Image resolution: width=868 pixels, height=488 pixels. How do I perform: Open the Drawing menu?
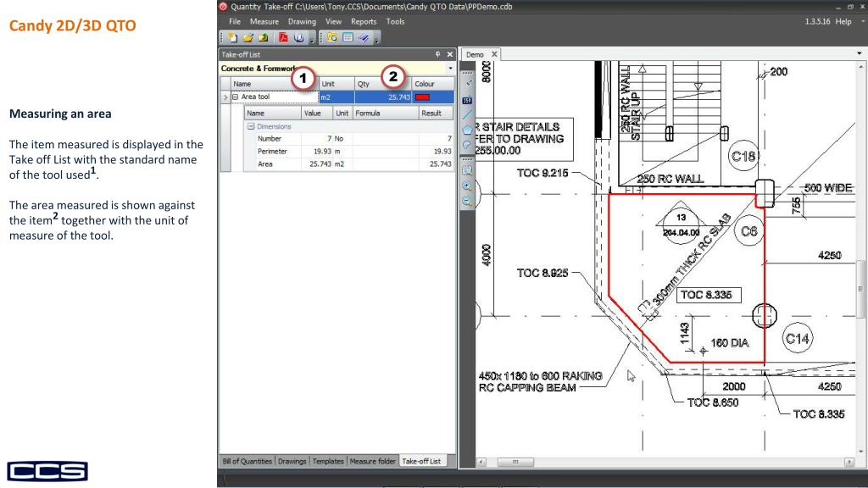coord(302,21)
